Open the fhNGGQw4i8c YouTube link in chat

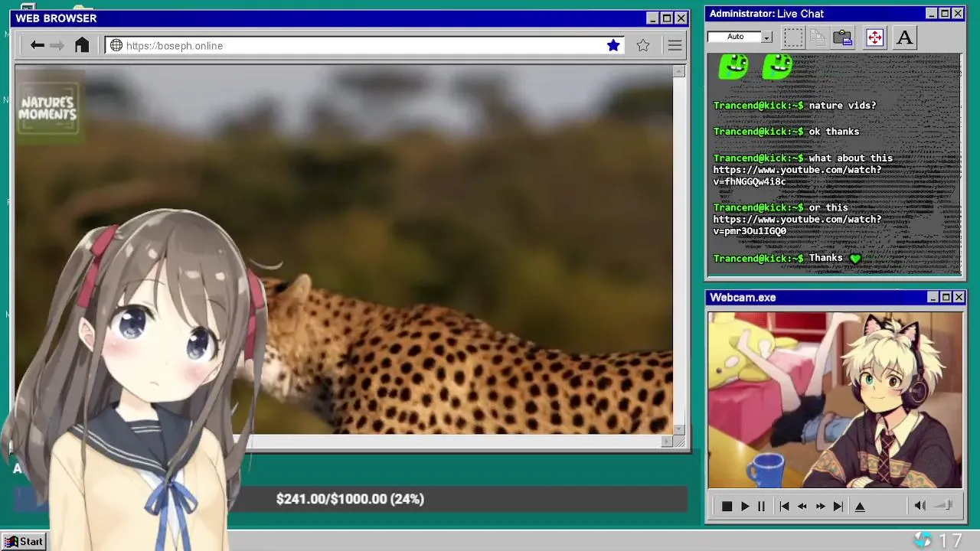click(797, 175)
